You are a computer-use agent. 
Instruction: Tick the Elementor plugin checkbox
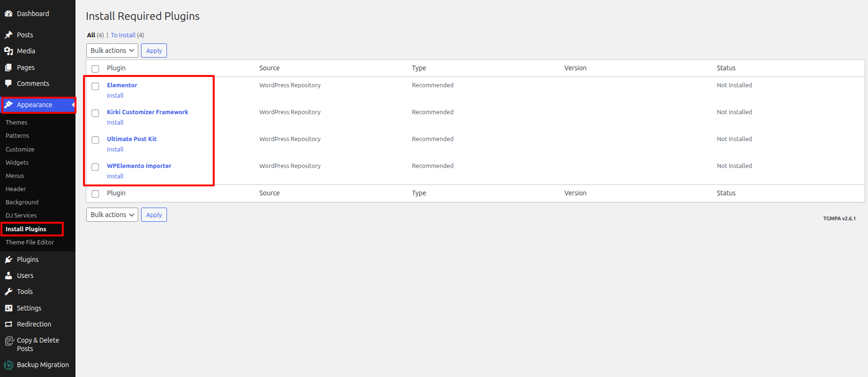click(x=95, y=86)
